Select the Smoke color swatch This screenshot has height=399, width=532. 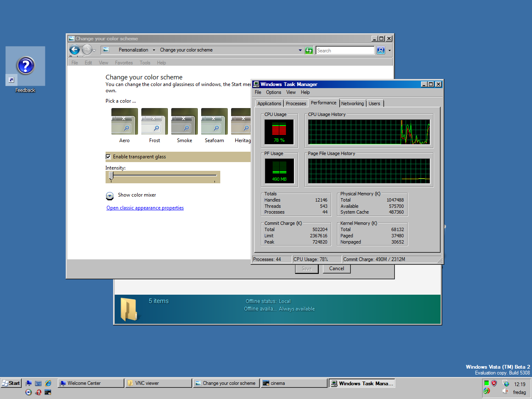click(x=185, y=121)
